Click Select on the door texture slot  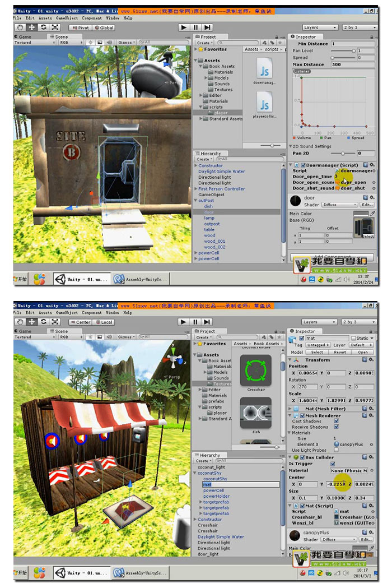click(368, 236)
